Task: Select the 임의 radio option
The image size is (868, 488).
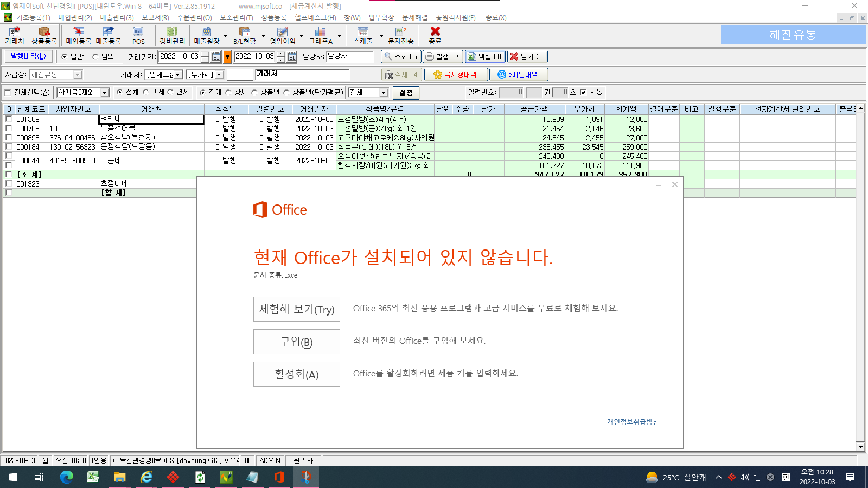Action: pyautogui.click(x=95, y=56)
